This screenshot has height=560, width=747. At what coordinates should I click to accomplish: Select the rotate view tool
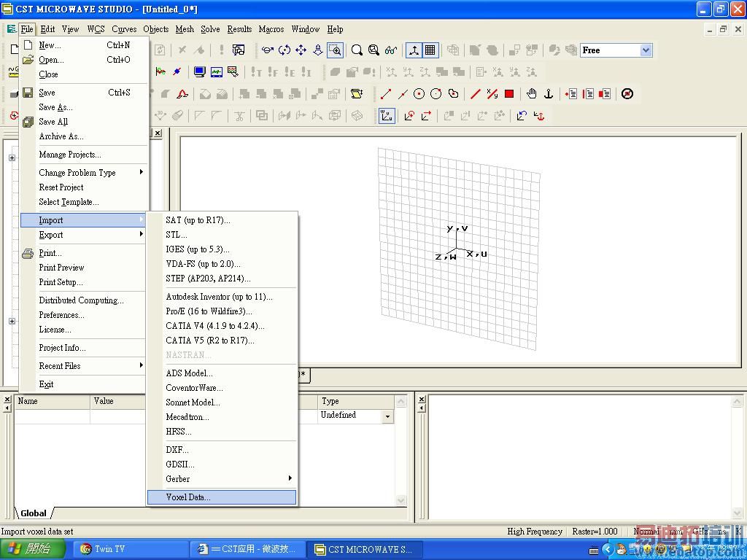[x=285, y=50]
